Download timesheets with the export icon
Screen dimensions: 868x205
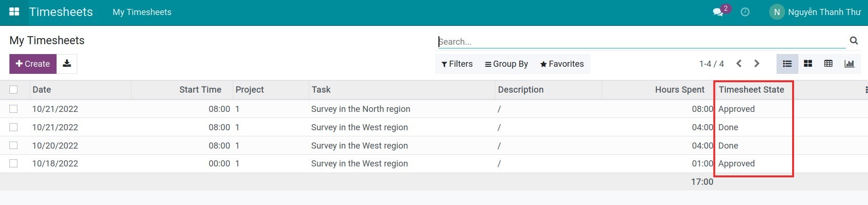(67, 63)
